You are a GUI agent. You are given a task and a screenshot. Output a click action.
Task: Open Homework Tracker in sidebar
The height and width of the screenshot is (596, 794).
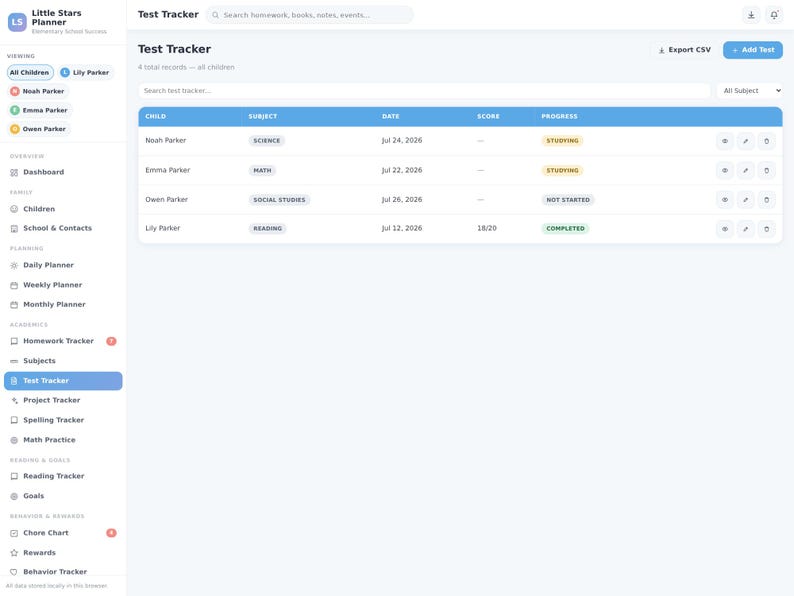point(63,341)
